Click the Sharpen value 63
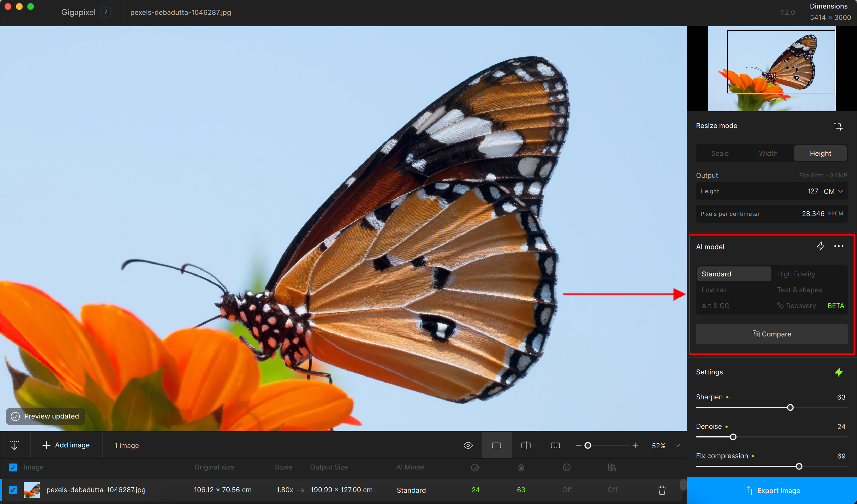The width and height of the screenshot is (857, 504). coord(841,397)
